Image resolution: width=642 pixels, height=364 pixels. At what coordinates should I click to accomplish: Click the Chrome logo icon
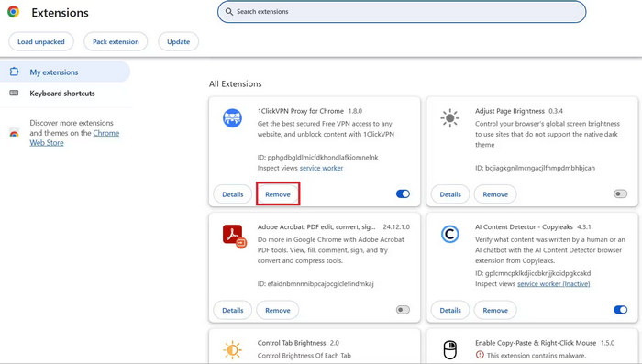(x=13, y=12)
